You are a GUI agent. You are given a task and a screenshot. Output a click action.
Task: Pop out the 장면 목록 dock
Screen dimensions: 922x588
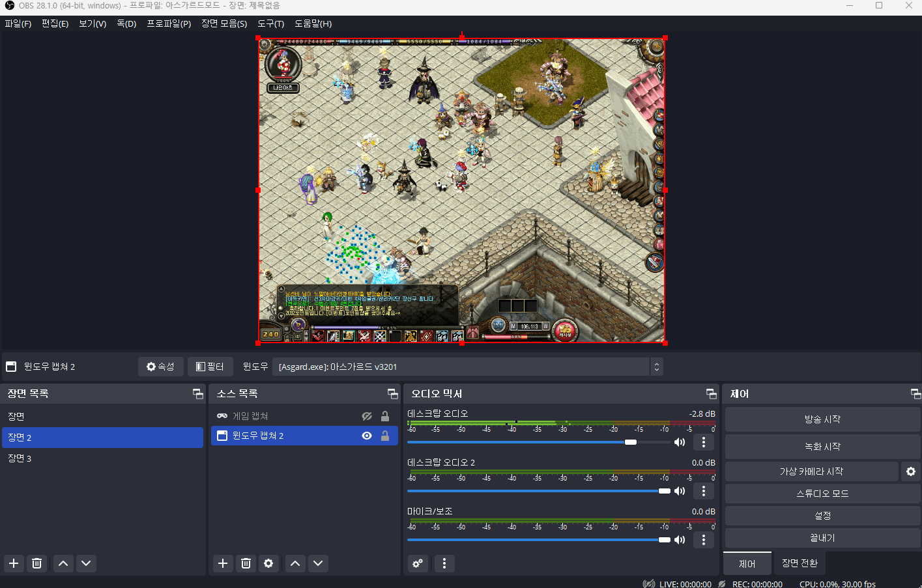click(x=197, y=393)
